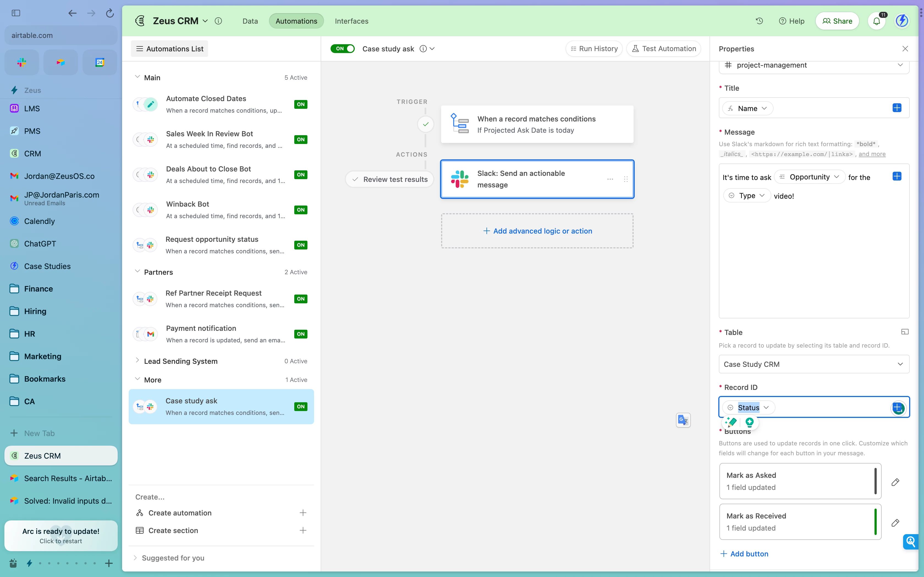Viewport: 924px width, 577px height.
Task: Expand the Lead Sending System section
Action: tap(137, 360)
